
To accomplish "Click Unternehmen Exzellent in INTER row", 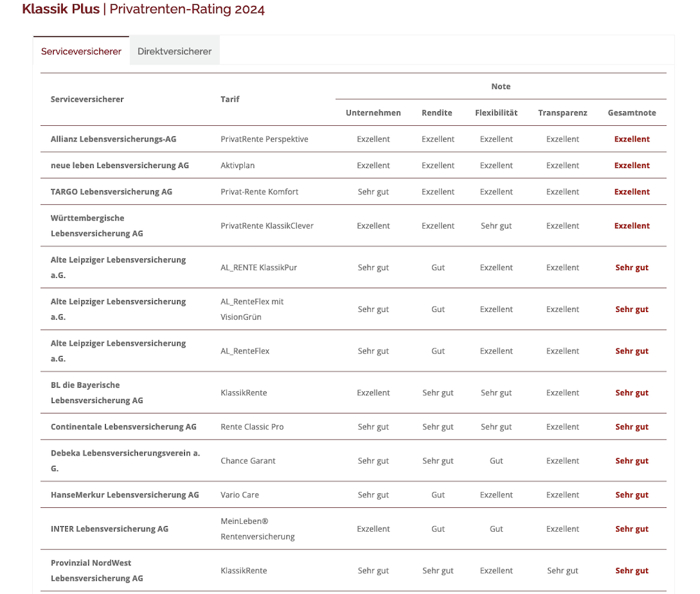I will click(x=373, y=529).
